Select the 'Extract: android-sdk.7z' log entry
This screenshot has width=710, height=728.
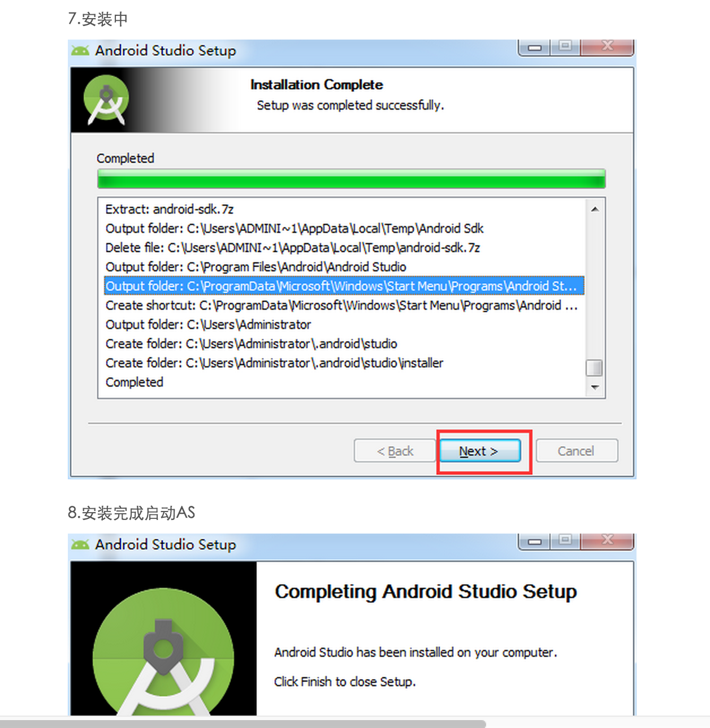[x=170, y=209]
